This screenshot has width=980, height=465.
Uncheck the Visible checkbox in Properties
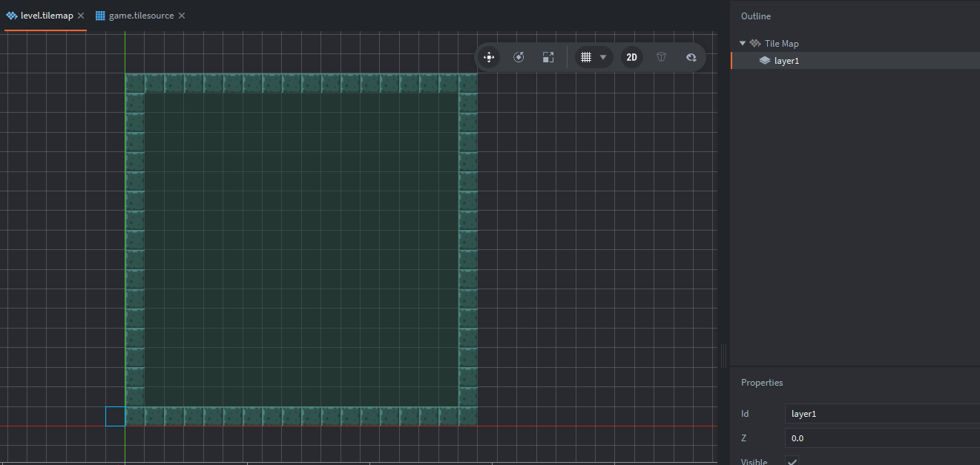coord(792,461)
